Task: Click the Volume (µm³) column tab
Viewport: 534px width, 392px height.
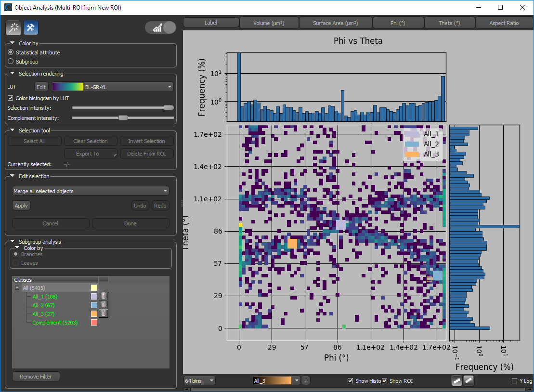Action: (x=269, y=23)
